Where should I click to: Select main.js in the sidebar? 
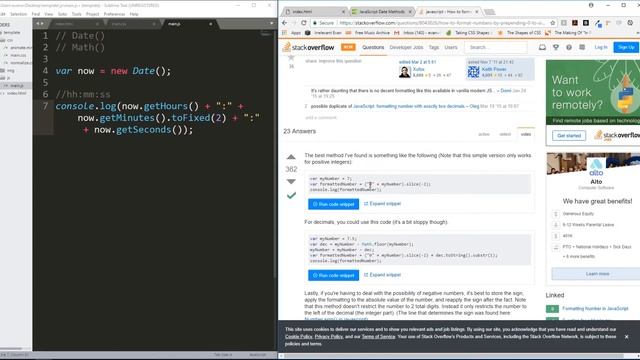(x=17, y=86)
